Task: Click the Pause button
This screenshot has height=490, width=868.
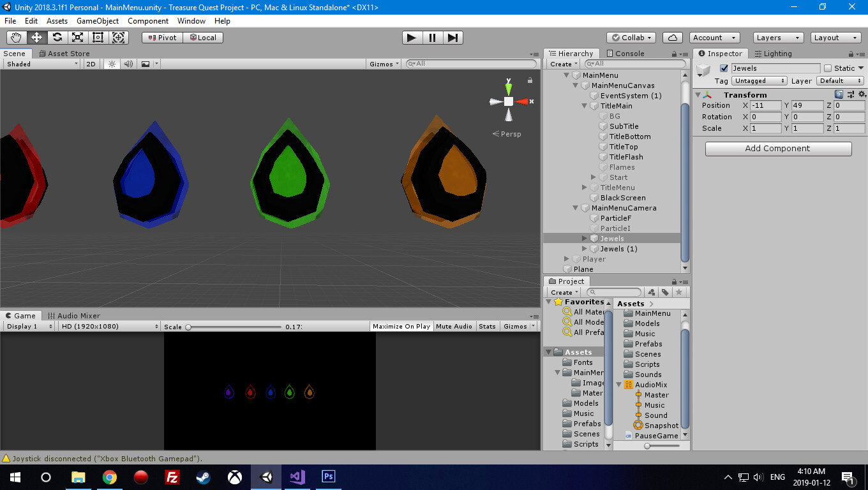Action: 432,38
